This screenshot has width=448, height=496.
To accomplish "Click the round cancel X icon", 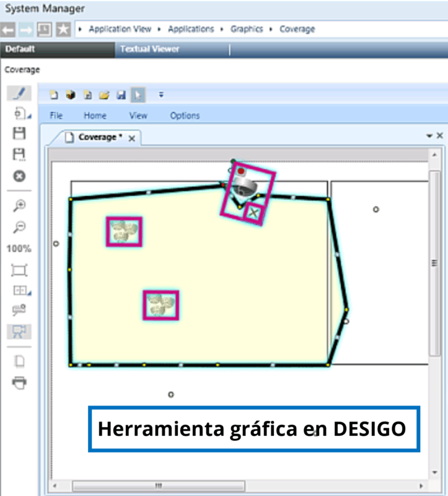I will (20, 177).
